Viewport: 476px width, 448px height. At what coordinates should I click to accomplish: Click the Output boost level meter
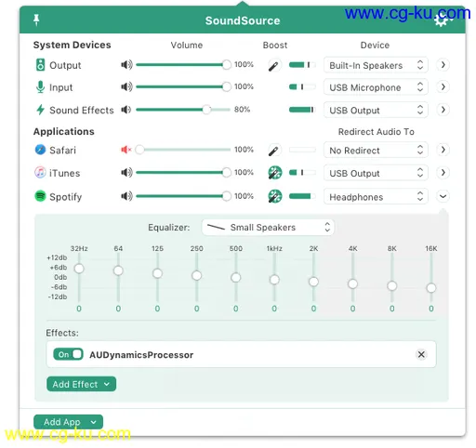(302, 65)
